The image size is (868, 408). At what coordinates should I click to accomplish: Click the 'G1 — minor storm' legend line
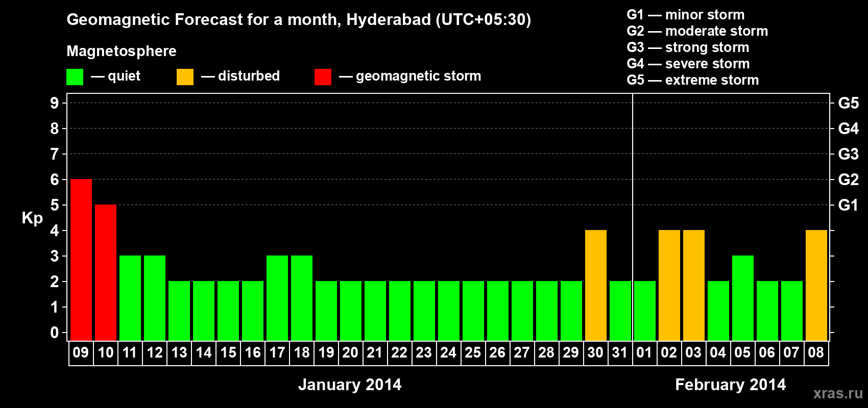[x=686, y=15]
